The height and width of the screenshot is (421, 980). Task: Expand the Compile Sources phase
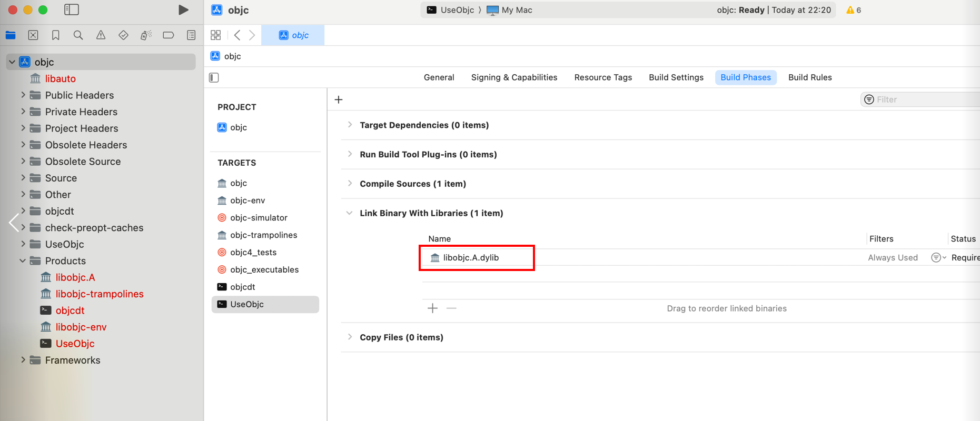(x=350, y=184)
